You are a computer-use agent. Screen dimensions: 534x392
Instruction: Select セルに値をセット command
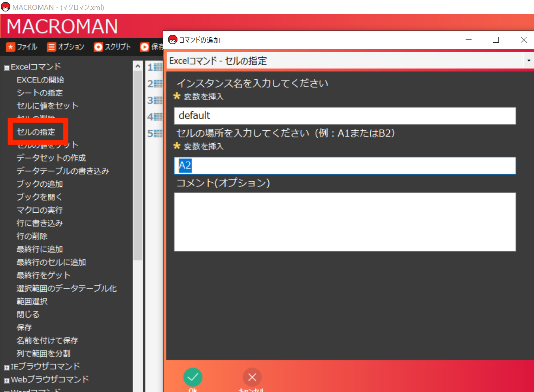[x=47, y=106]
